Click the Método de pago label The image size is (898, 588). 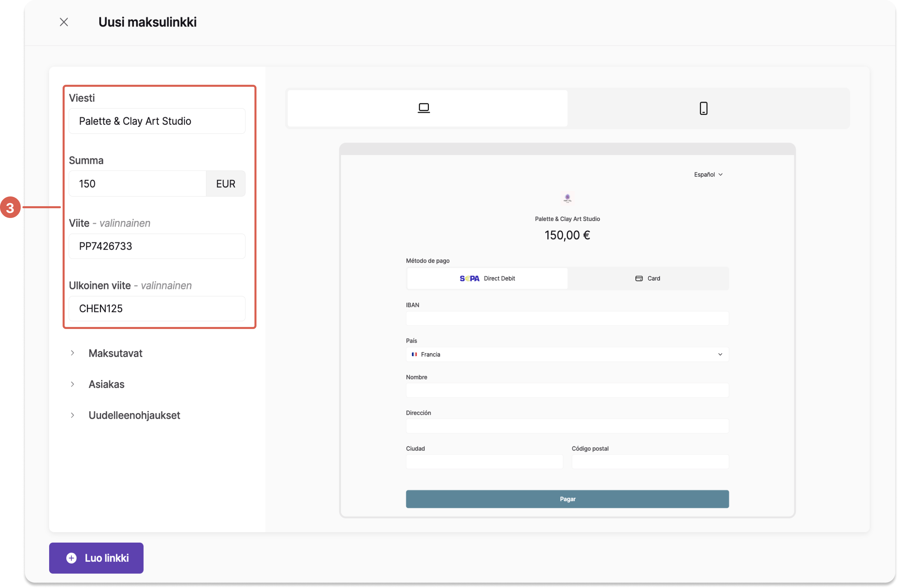point(427,261)
